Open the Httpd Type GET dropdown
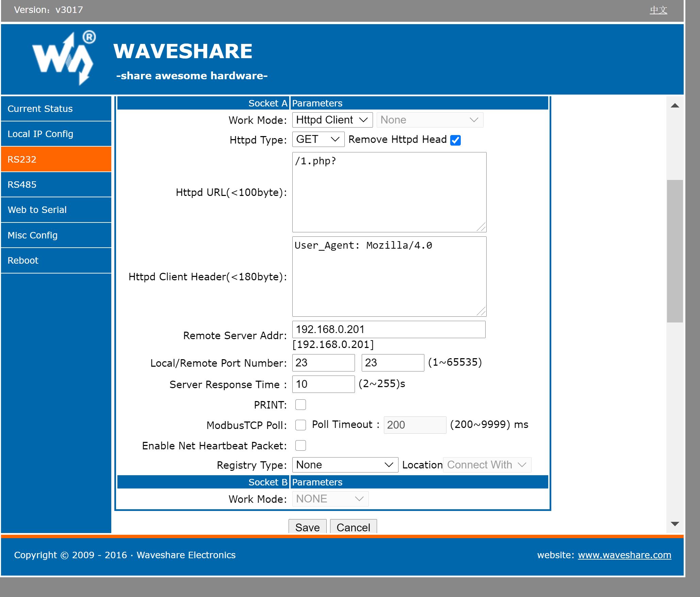 tap(318, 139)
